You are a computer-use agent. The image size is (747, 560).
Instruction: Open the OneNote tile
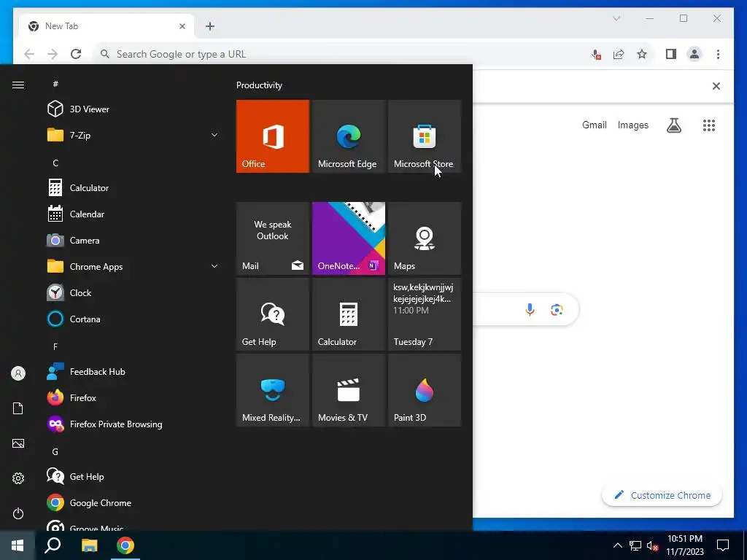coord(349,238)
